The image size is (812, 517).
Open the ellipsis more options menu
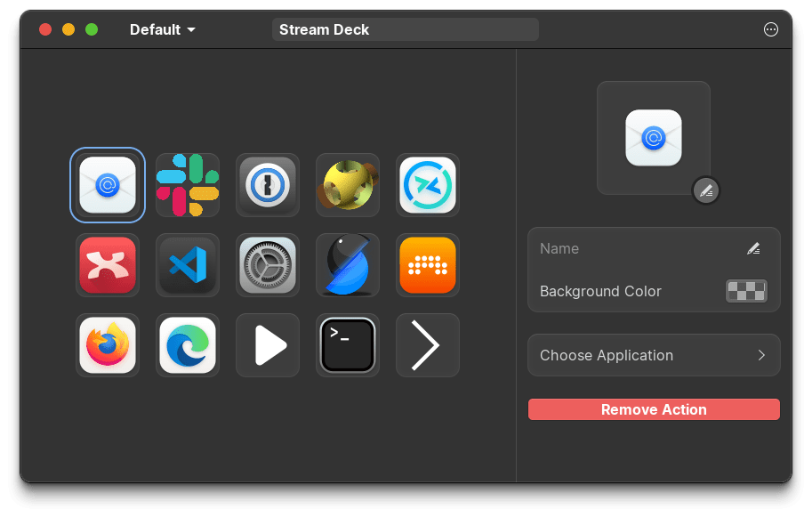tap(770, 29)
